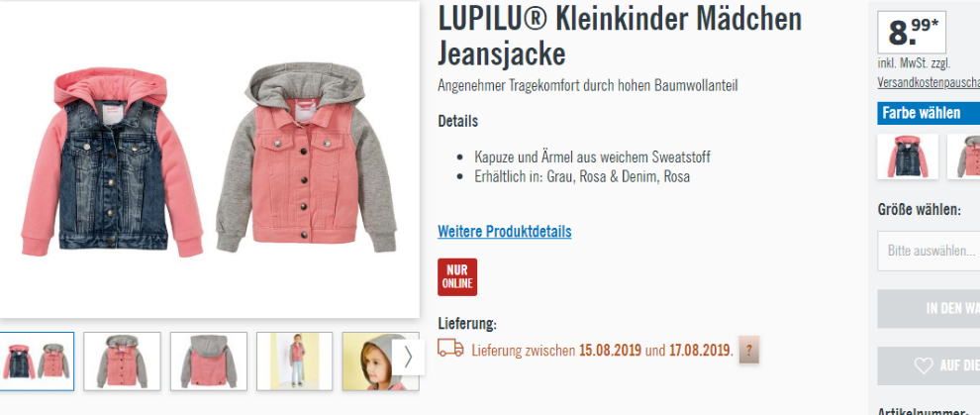The width and height of the screenshot is (980, 415).
Task: Click the NUR ONLINE badge
Action: pos(457,277)
